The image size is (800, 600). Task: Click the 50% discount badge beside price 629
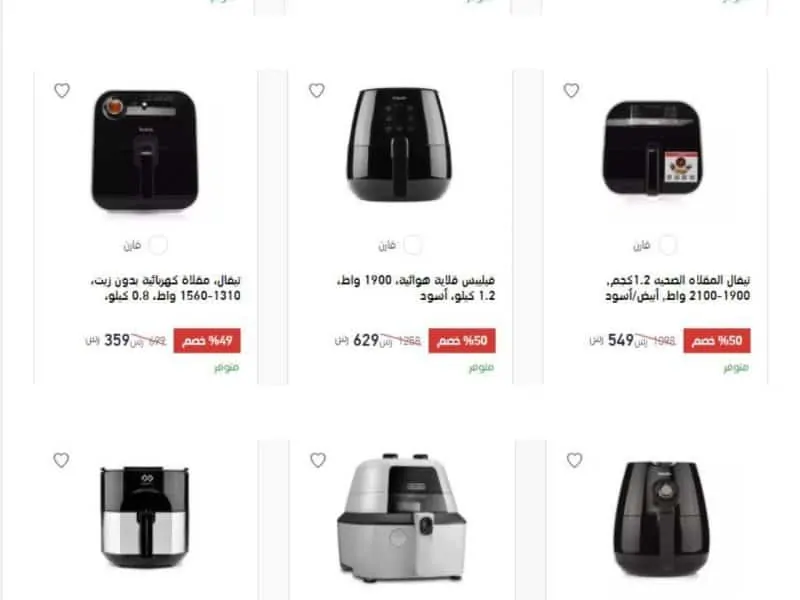click(462, 340)
